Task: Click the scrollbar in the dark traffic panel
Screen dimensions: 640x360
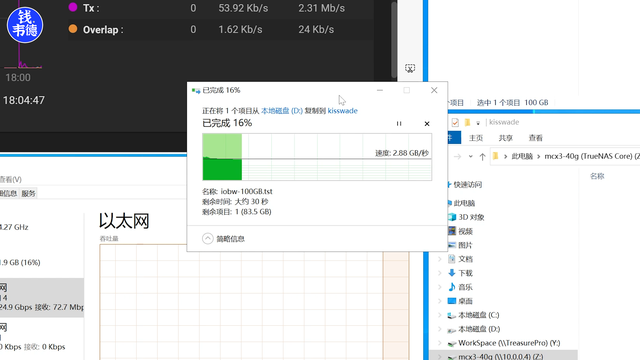Action: [x=393, y=40]
